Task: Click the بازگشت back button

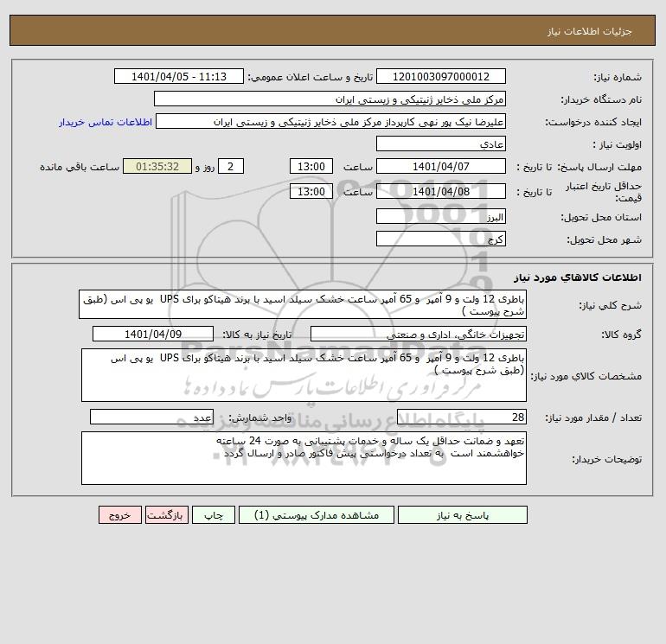Action: [166, 515]
